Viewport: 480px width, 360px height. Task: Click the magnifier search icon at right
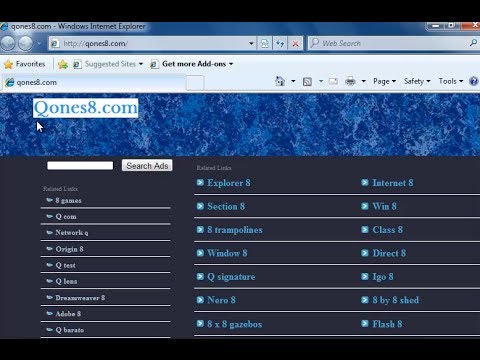473,43
